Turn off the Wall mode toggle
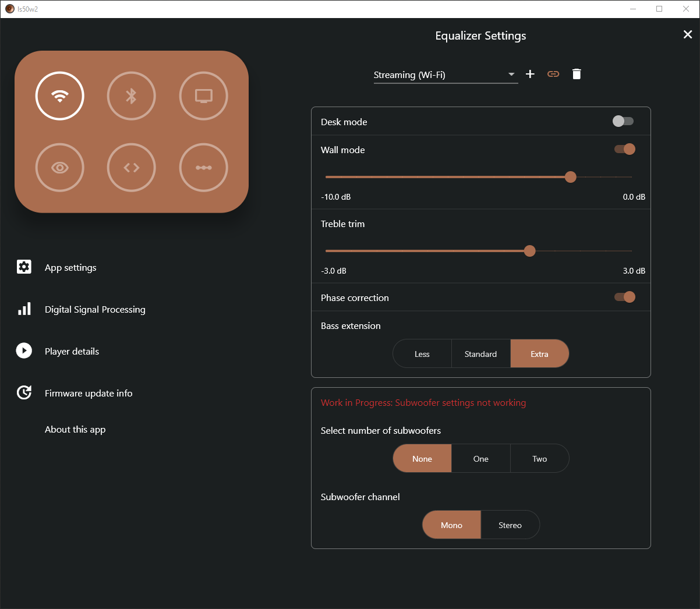The width and height of the screenshot is (700, 609). pyautogui.click(x=624, y=149)
